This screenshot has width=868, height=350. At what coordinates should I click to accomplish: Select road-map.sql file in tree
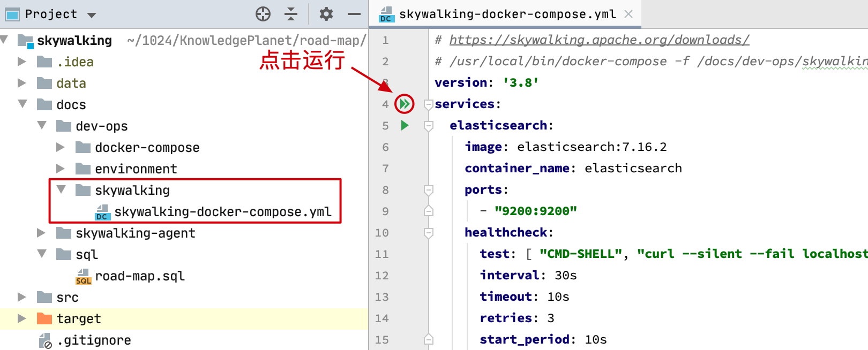[x=140, y=276]
